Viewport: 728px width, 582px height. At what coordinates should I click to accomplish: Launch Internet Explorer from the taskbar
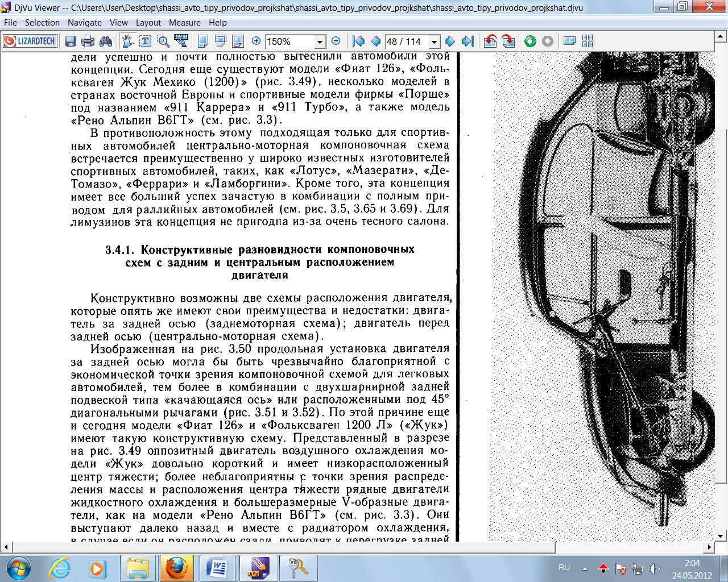click(60, 568)
